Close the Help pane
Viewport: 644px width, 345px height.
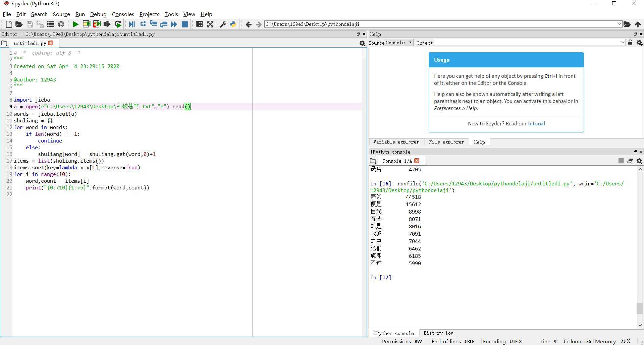pyautogui.click(x=641, y=34)
